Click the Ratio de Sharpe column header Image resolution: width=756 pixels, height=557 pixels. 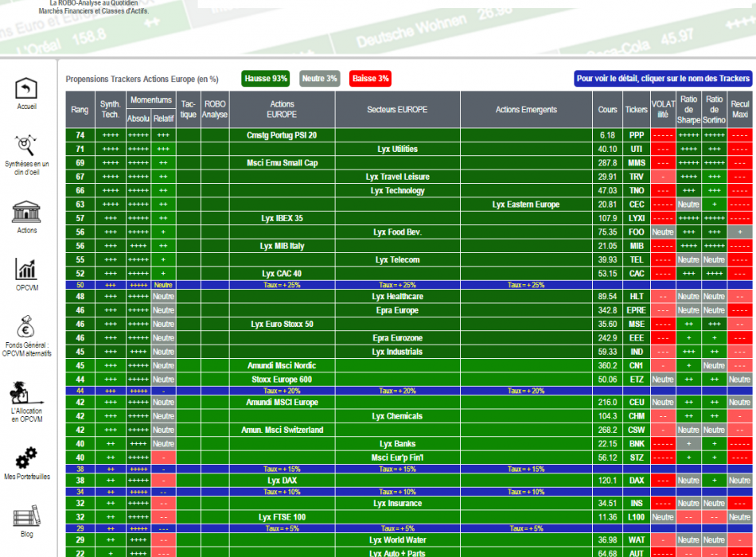[x=688, y=110]
